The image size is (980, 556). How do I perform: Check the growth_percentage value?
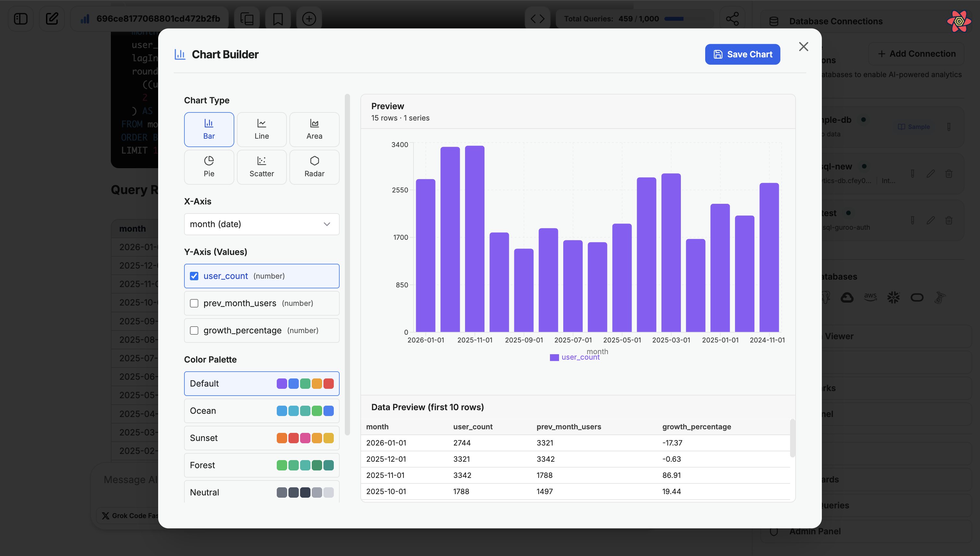pos(194,330)
